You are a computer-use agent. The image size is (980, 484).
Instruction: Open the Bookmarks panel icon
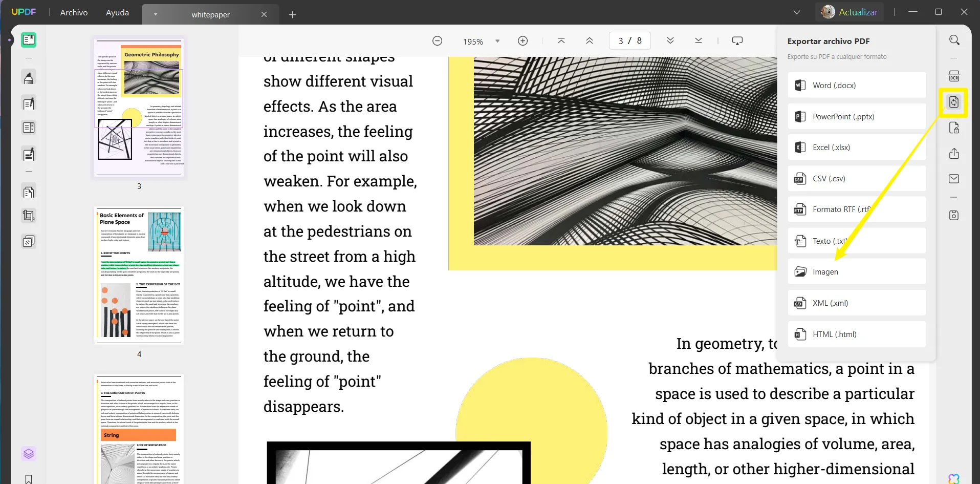pos(29,479)
